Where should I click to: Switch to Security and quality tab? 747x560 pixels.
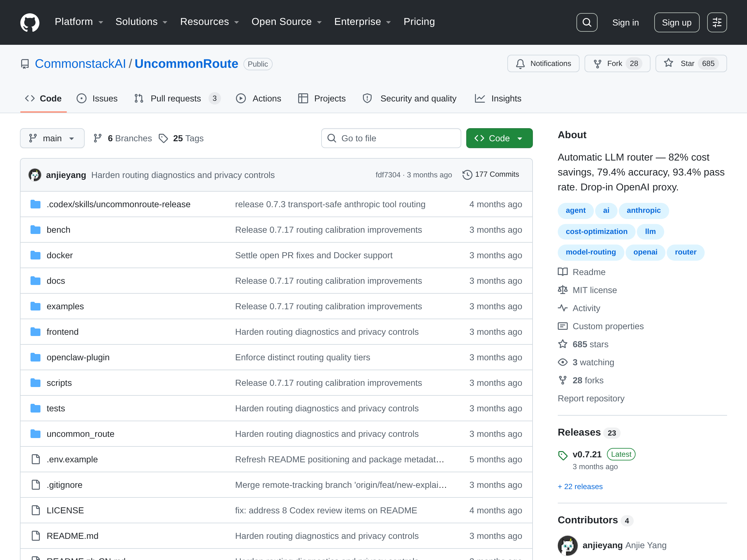pos(409,99)
